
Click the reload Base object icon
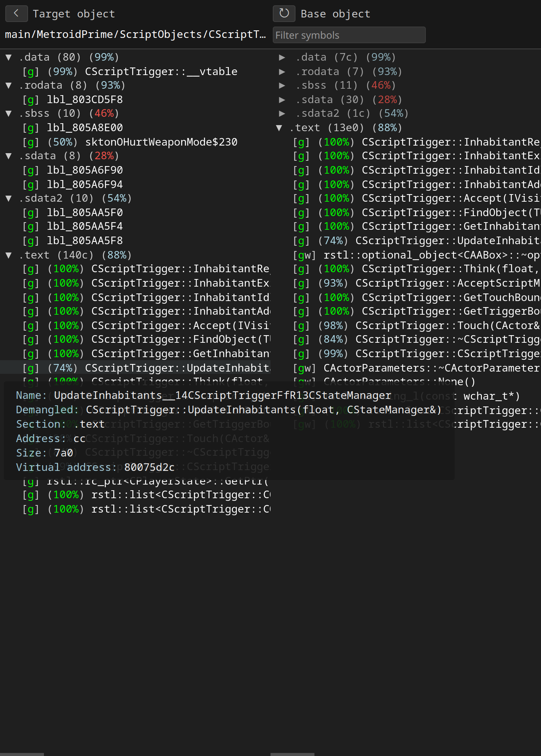[284, 14]
